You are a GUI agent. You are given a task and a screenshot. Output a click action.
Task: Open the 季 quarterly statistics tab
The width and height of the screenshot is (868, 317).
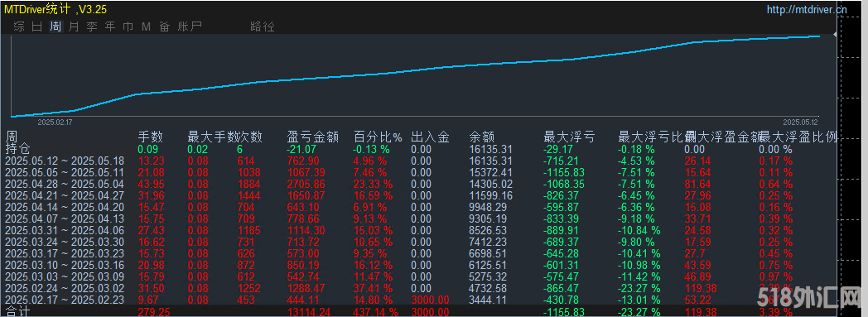point(92,26)
